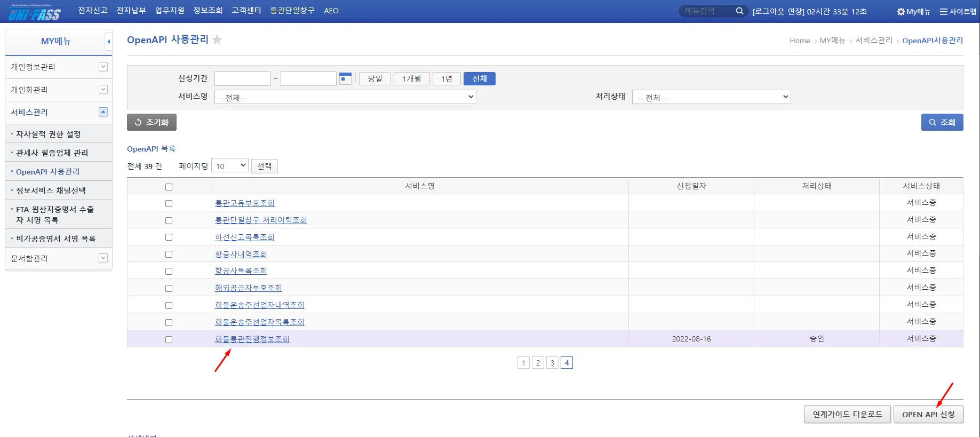The width and height of the screenshot is (980, 437).
Task: Open the 업무지원 top menu
Action: tap(170, 11)
